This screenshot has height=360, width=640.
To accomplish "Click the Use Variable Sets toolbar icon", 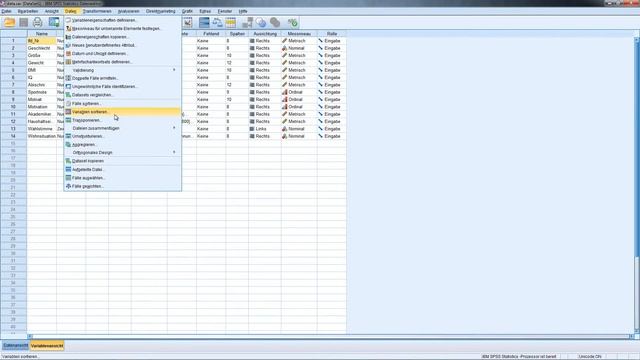I will coord(261,22).
